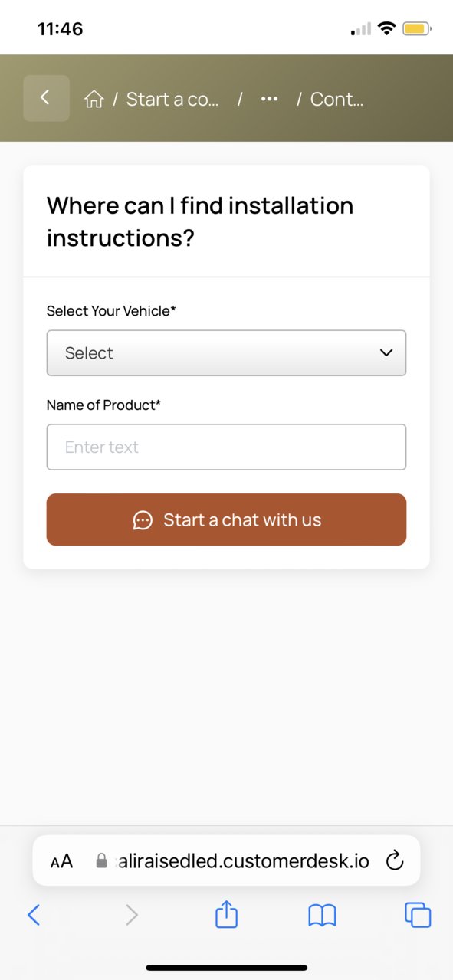453x980 pixels.
Task: Reload the page with refresh icon
Action: [x=394, y=860]
